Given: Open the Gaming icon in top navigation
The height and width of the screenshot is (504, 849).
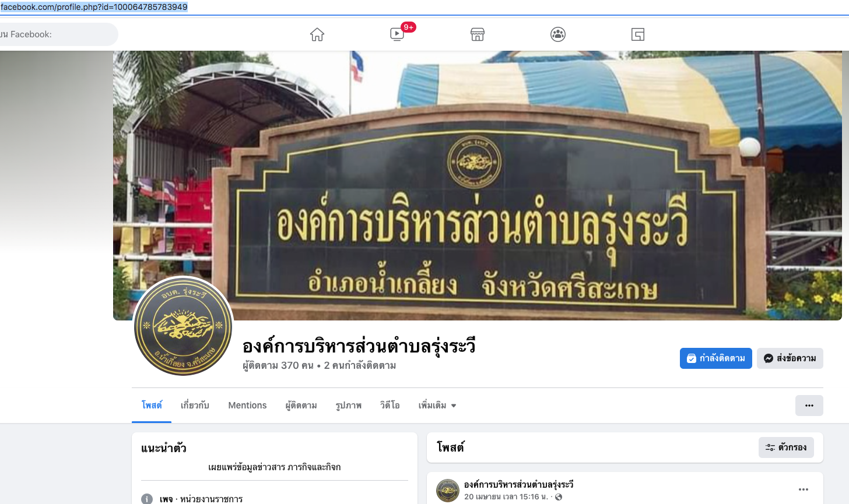Looking at the screenshot, I should tap(638, 35).
